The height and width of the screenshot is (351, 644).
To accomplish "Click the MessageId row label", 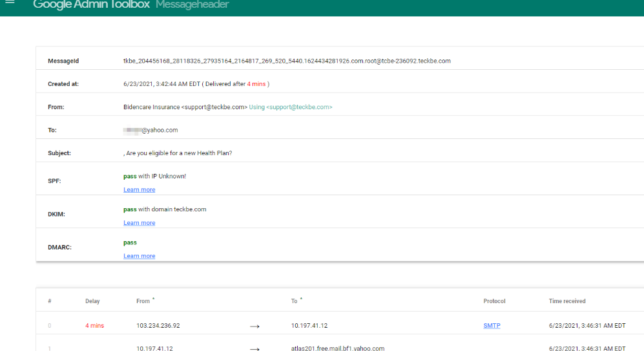I will tap(63, 61).
